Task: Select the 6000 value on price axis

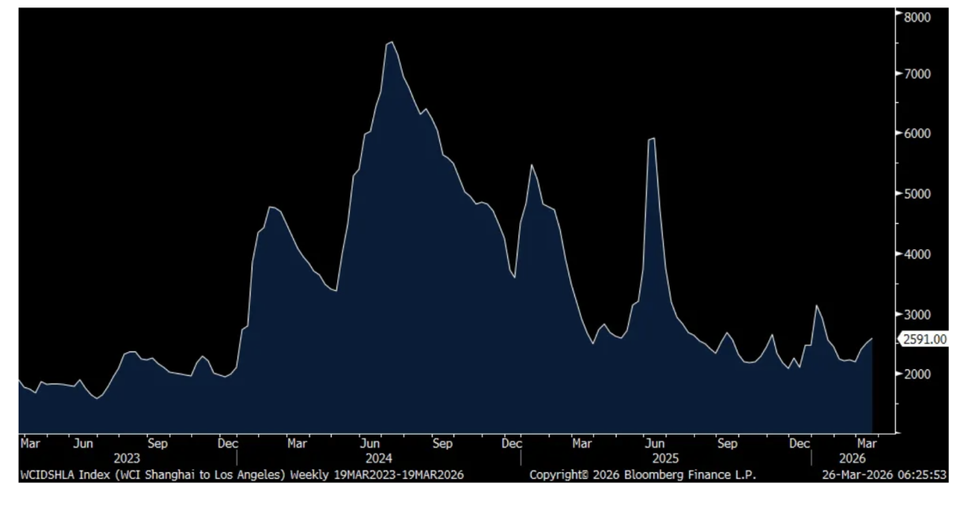Action: click(x=917, y=134)
